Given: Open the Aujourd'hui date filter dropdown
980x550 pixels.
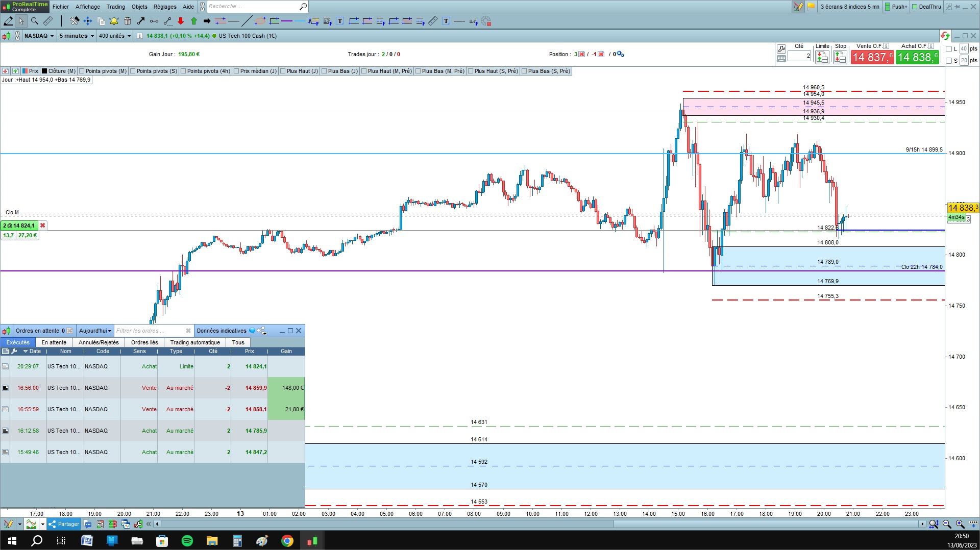Looking at the screenshot, I should tap(95, 331).
